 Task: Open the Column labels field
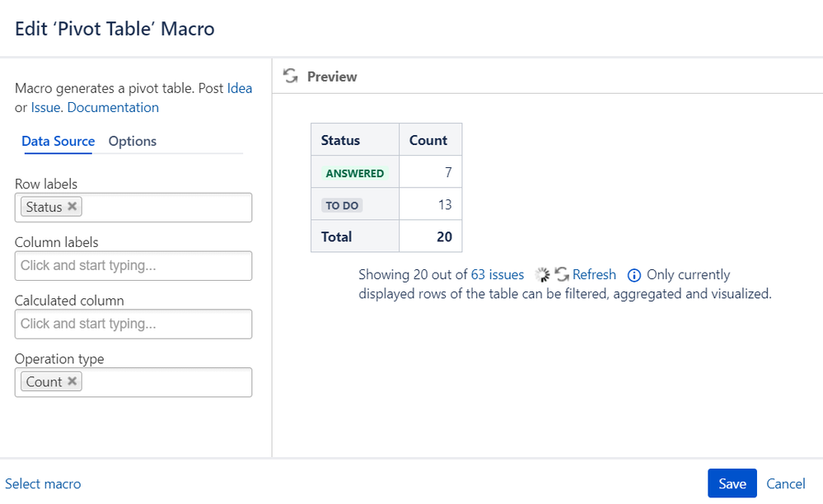tap(133, 266)
